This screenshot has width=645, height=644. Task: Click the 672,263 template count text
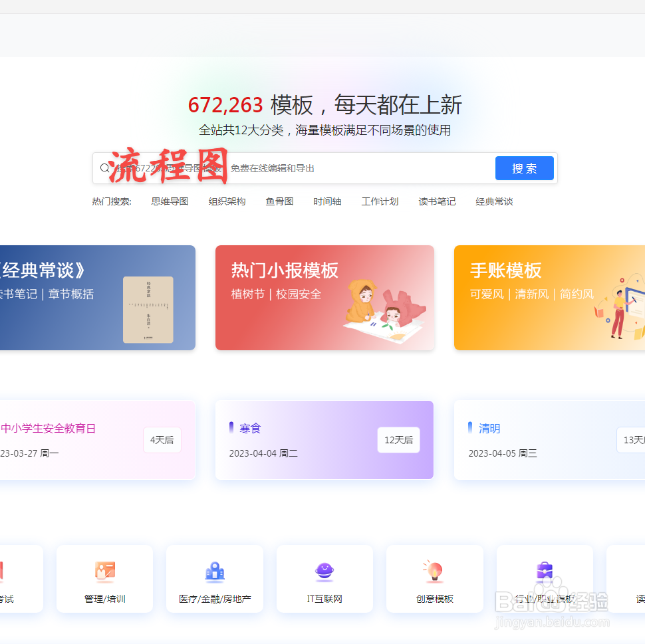225,105
